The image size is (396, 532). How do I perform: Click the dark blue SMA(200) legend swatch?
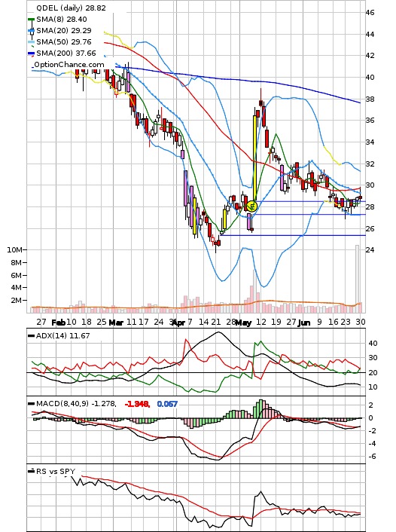pos(31,54)
